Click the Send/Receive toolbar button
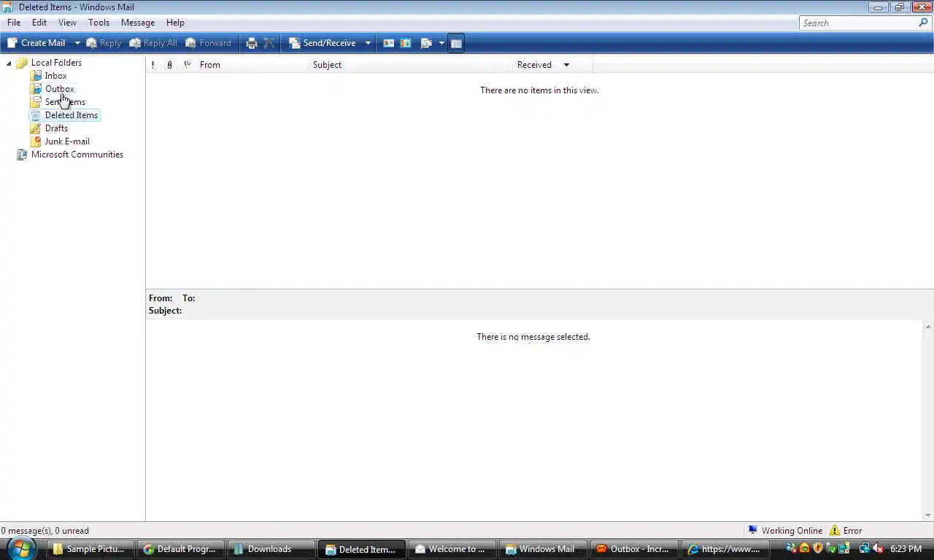The image size is (934, 560). point(323,43)
